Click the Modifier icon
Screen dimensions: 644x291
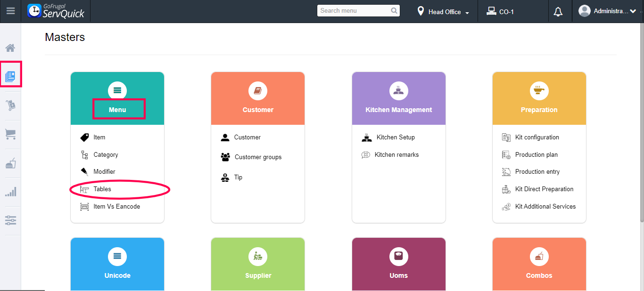click(84, 172)
